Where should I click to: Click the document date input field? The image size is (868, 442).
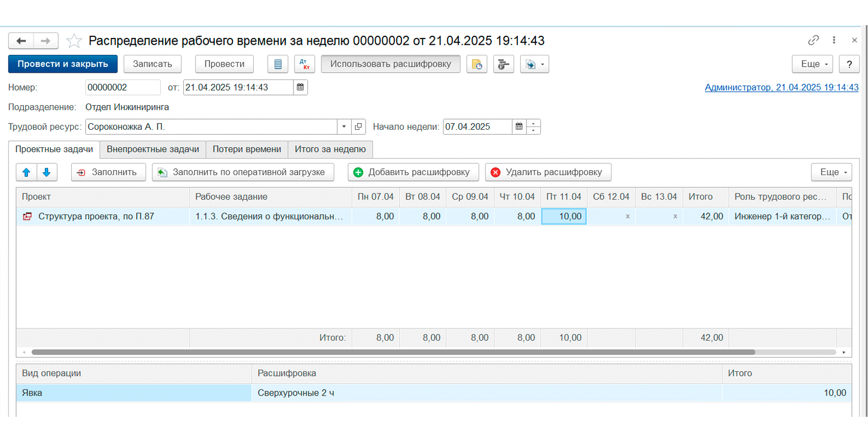click(x=239, y=87)
